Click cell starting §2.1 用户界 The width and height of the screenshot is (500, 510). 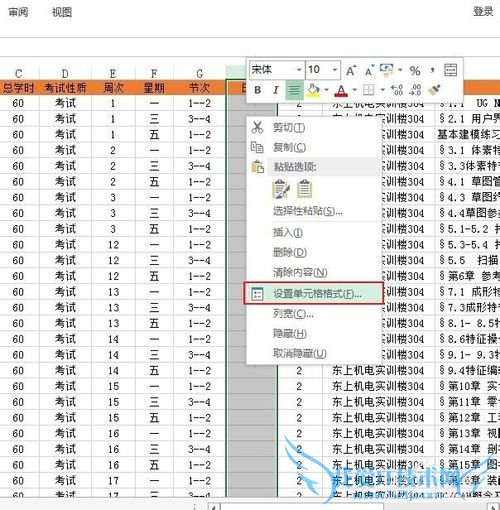[x=468, y=119]
